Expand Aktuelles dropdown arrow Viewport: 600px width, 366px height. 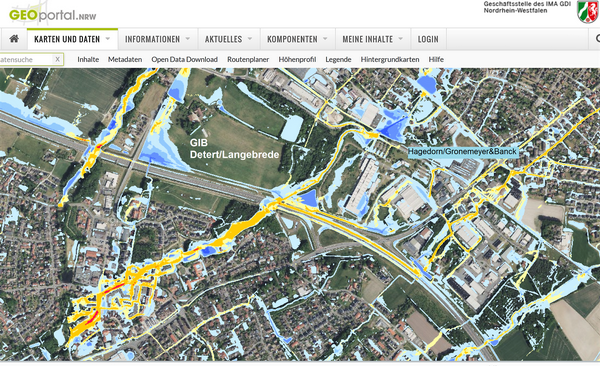click(250, 39)
